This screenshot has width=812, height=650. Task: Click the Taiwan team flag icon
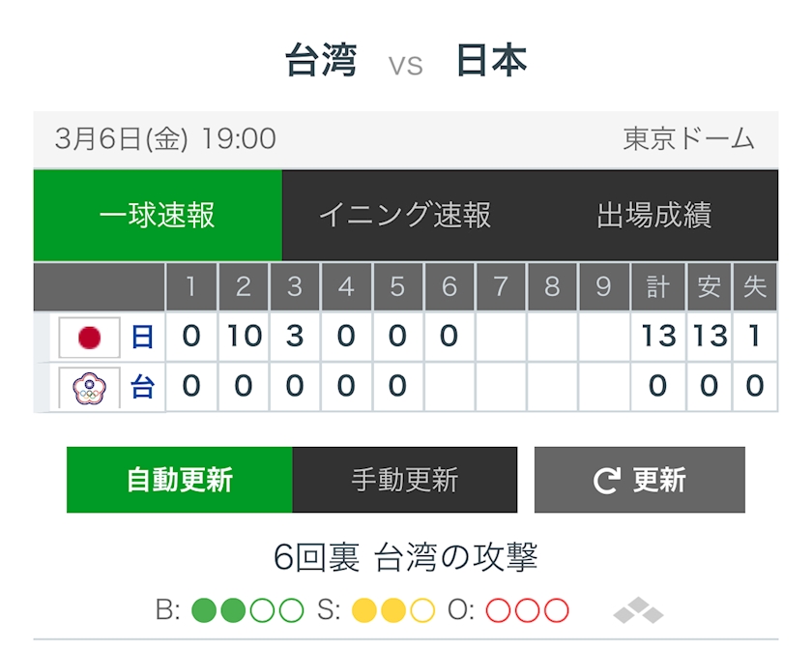pyautogui.click(x=89, y=388)
